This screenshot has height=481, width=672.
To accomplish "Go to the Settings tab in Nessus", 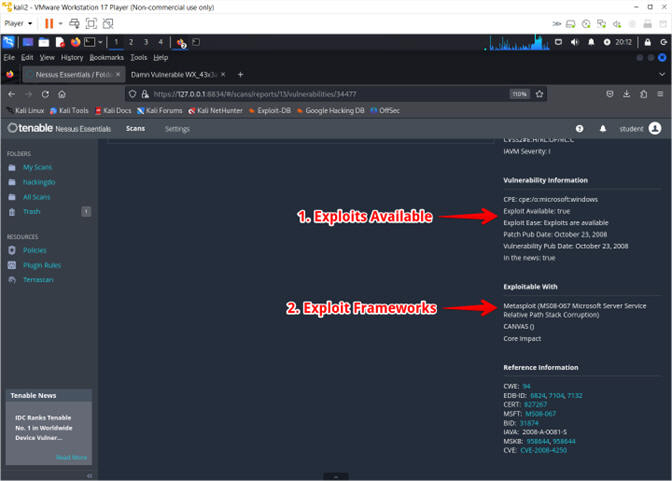I will tap(177, 129).
